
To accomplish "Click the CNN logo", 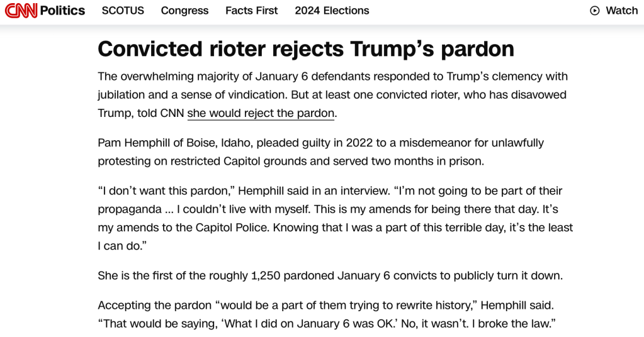I will (x=21, y=11).
